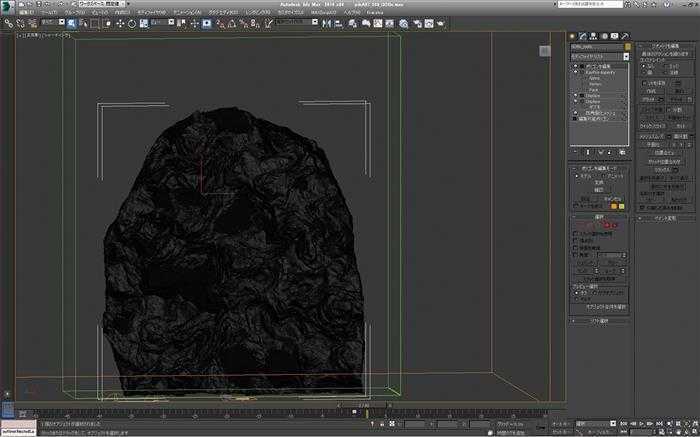
Task: Select the Link tool in main toolbar
Action: (x=9, y=23)
